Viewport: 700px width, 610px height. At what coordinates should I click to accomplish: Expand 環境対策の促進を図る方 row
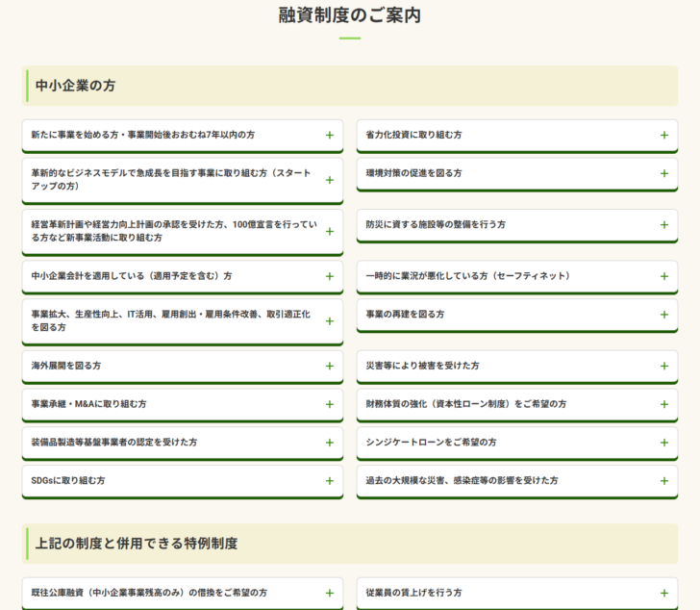pos(517,174)
